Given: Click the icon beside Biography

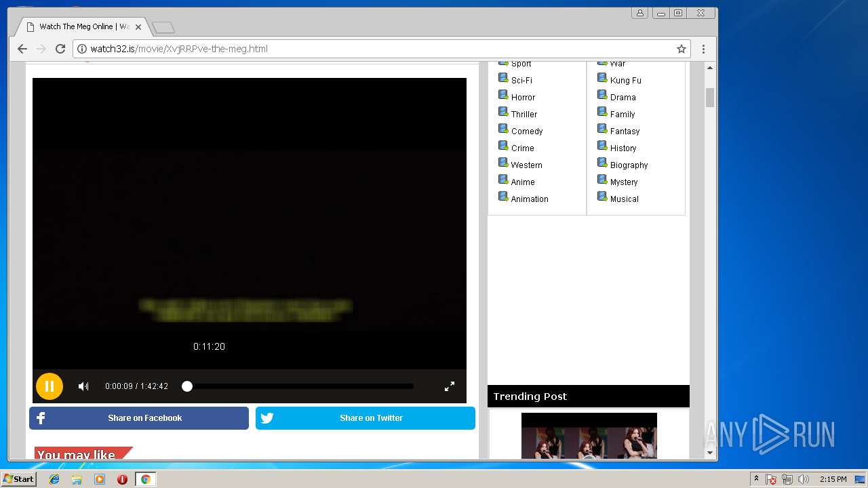Looking at the screenshot, I should (602, 163).
